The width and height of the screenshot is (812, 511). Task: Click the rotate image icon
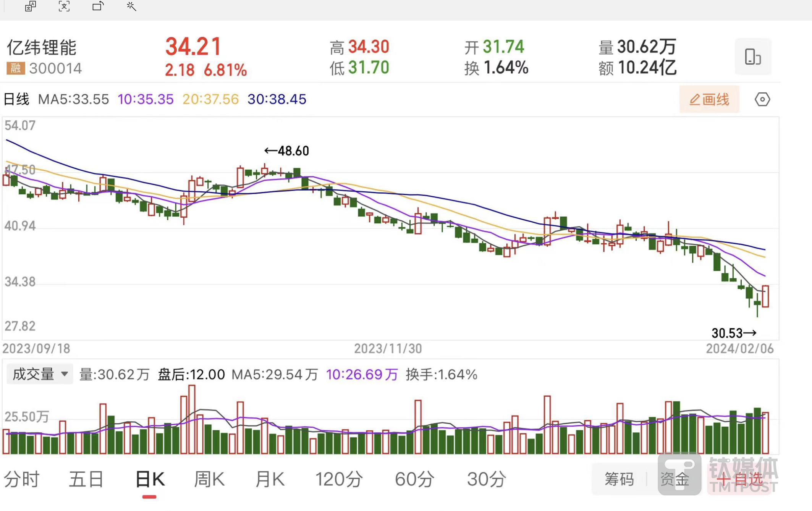tap(98, 6)
